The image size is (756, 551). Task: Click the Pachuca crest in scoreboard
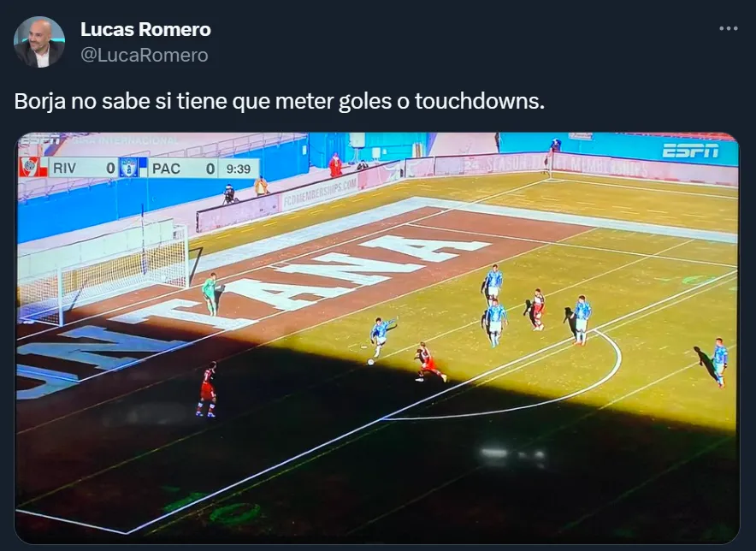tap(129, 168)
